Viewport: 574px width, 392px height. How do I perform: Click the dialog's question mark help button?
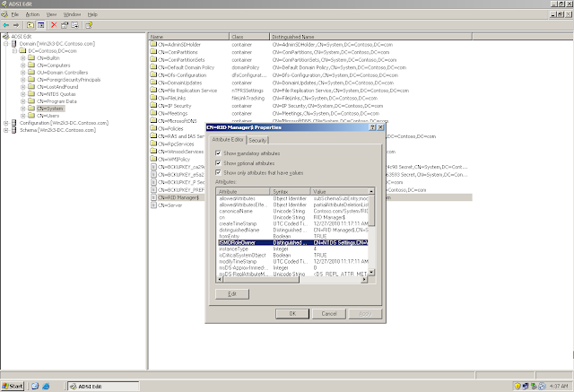click(x=373, y=127)
